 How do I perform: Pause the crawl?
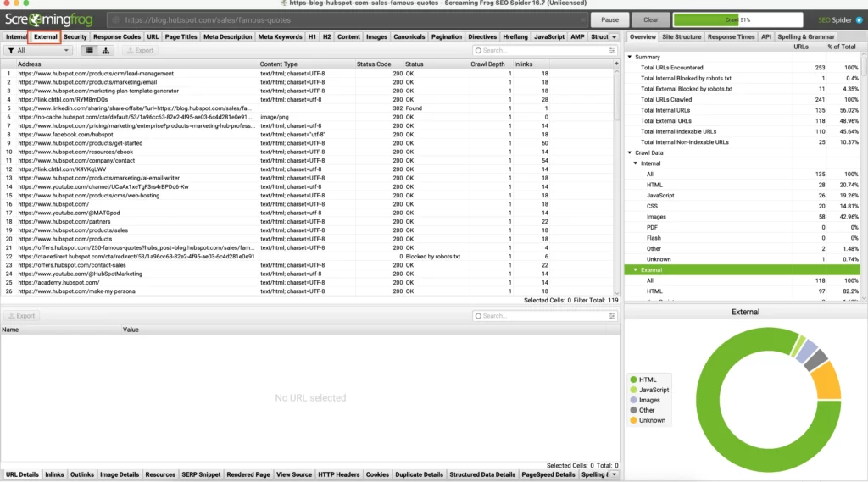[609, 20]
